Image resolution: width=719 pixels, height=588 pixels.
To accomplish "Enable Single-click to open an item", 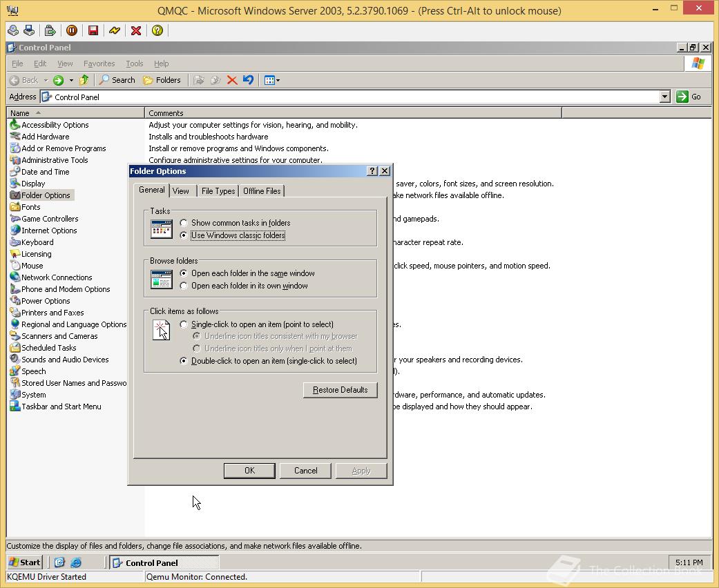I will tap(257, 324).
